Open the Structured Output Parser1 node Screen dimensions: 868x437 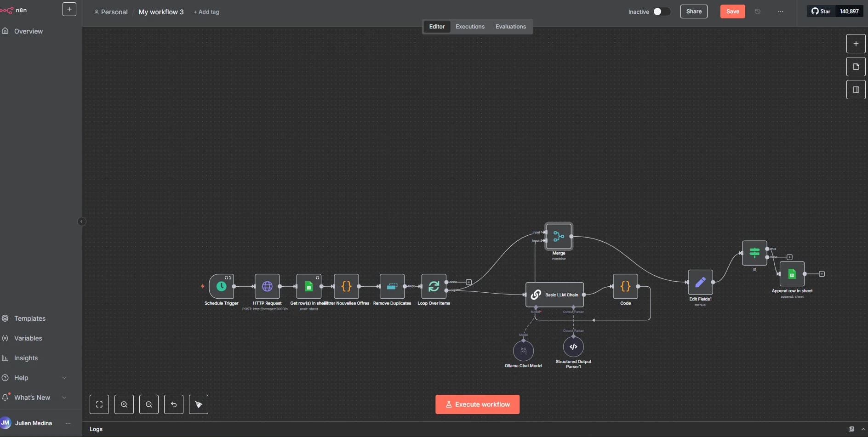(573, 347)
